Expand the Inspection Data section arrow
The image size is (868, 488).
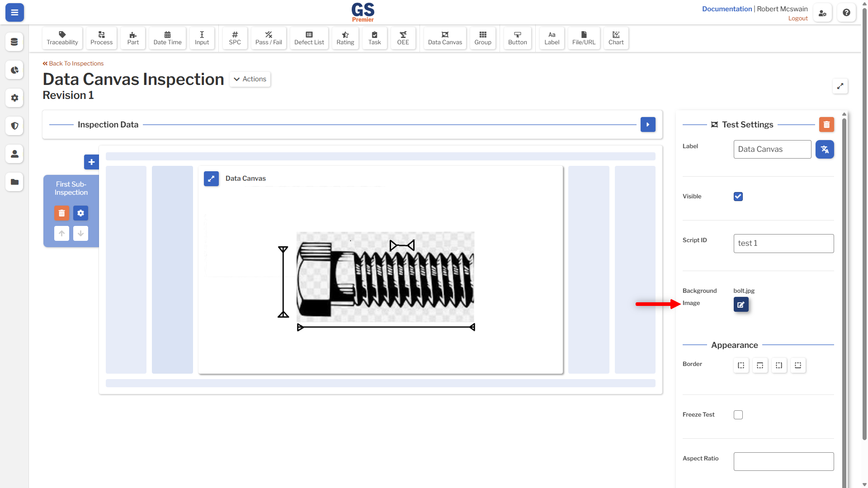pos(648,125)
